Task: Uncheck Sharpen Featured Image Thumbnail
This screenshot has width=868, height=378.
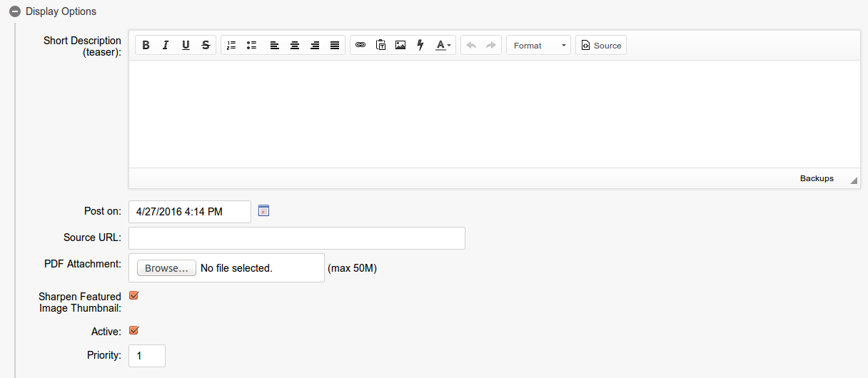Action: [x=133, y=295]
